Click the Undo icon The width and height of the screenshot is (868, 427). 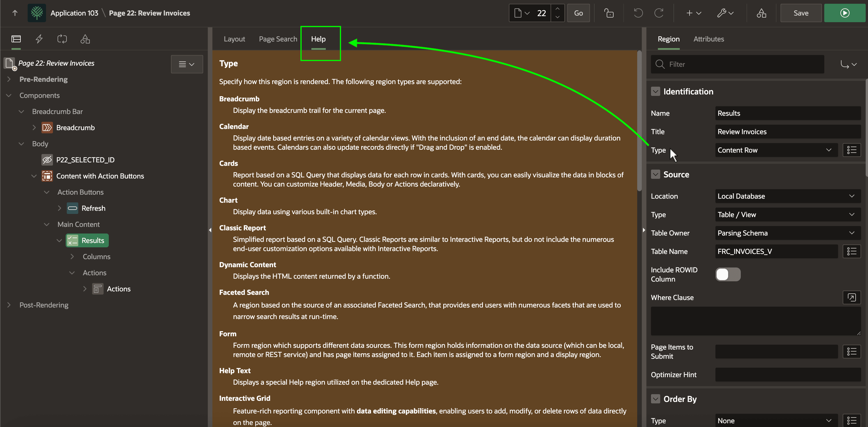point(638,13)
